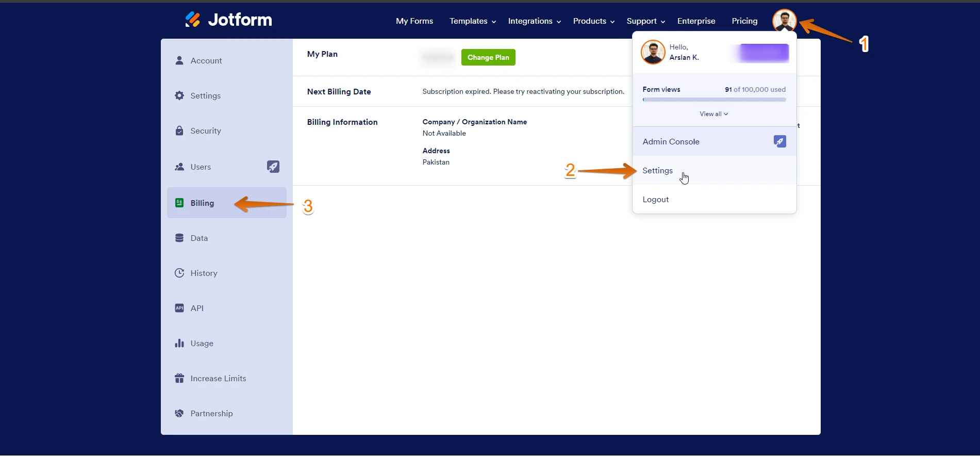Image resolution: width=980 pixels, height=456 pixels.
Task: Select Logout from the profile menu
Action: click(655, 200)
